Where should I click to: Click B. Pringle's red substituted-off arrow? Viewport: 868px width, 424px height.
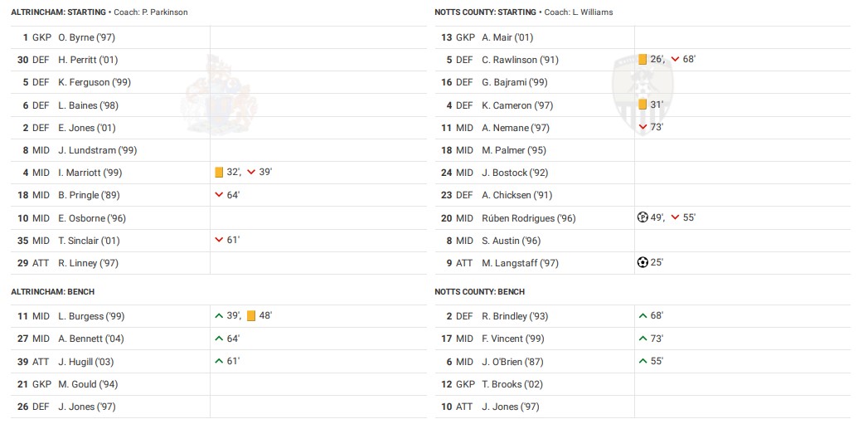219,195
